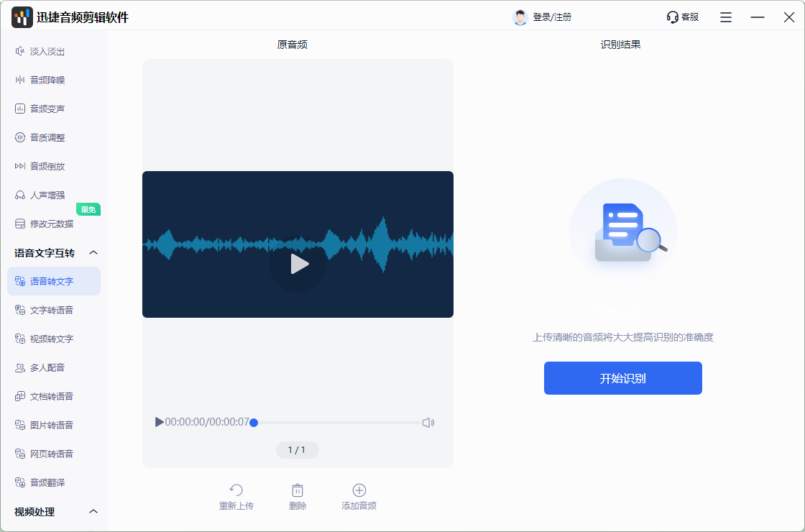The image size is (805, 532).
Task: Click the small play triangle beside the timecode
Action: tap(159, 422)
